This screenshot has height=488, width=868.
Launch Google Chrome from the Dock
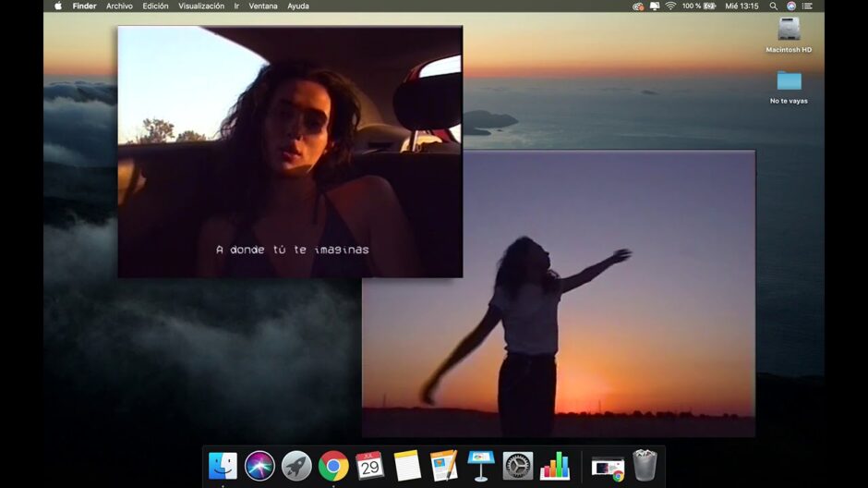pos(333,466)
